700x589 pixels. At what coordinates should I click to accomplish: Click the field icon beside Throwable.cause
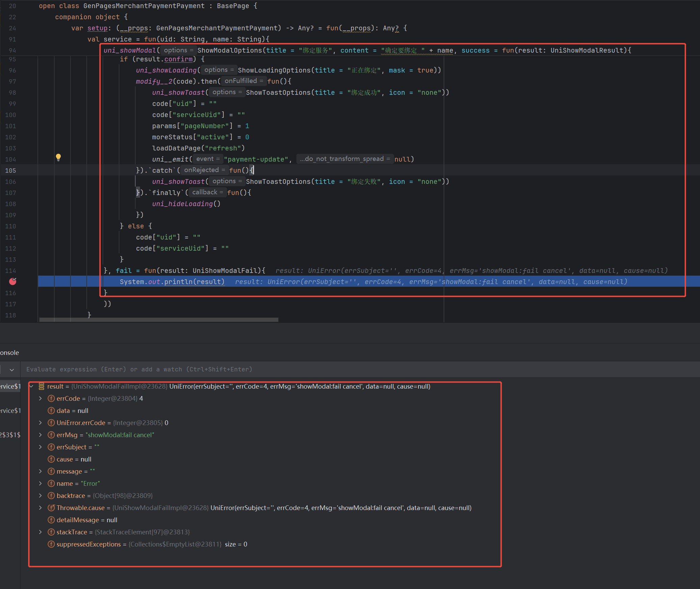pyautogui.click(x=51, y=508)
